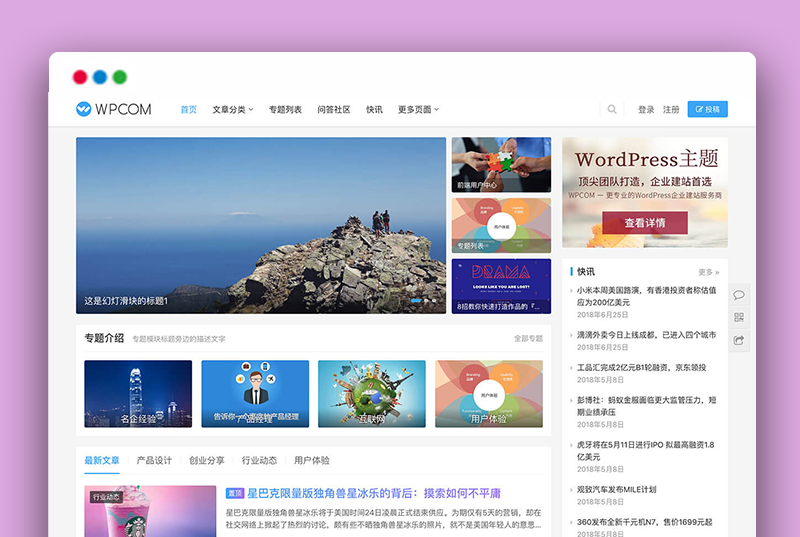This screenshot has width=800, height=537.
Task: Click the 登录 link
Action: tap(646, 109)
